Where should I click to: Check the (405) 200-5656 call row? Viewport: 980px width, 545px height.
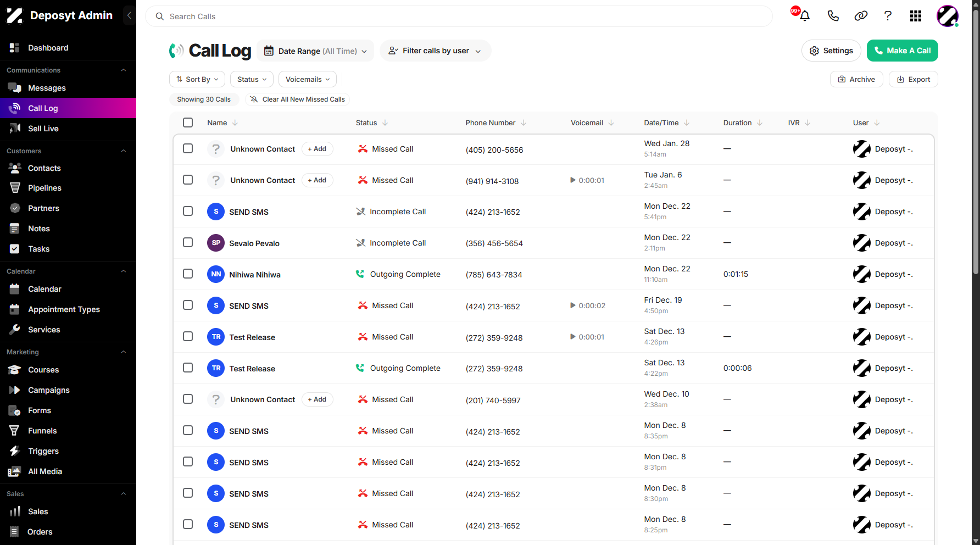coord(188,148)
